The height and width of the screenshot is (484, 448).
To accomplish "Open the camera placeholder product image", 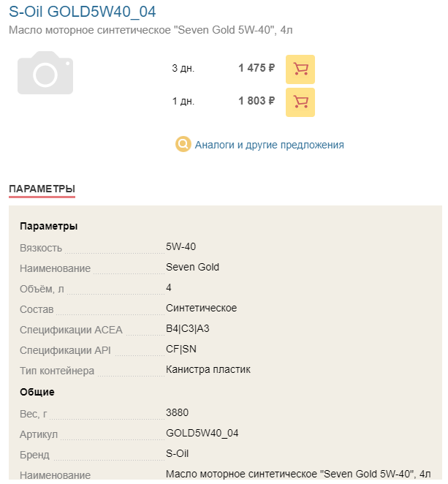I will 45,73.
